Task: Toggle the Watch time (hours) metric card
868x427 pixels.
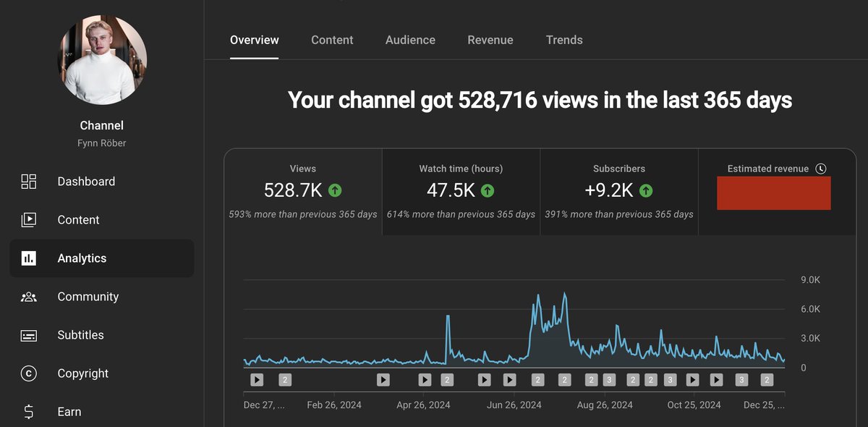Action: pyautogui.click(x=461, y=188)
